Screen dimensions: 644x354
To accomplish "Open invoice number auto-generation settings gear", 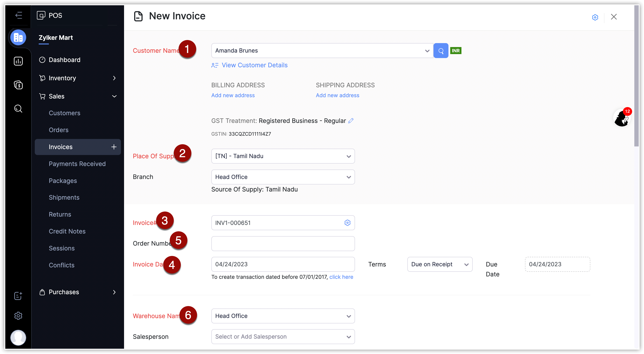I will click(347, 223).
